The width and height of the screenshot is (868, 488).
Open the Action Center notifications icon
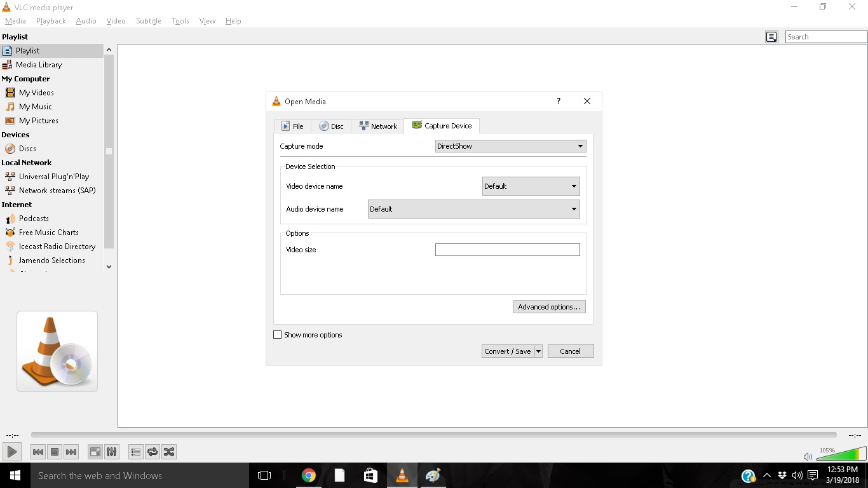pyautogui.click(x=813, y=475)
